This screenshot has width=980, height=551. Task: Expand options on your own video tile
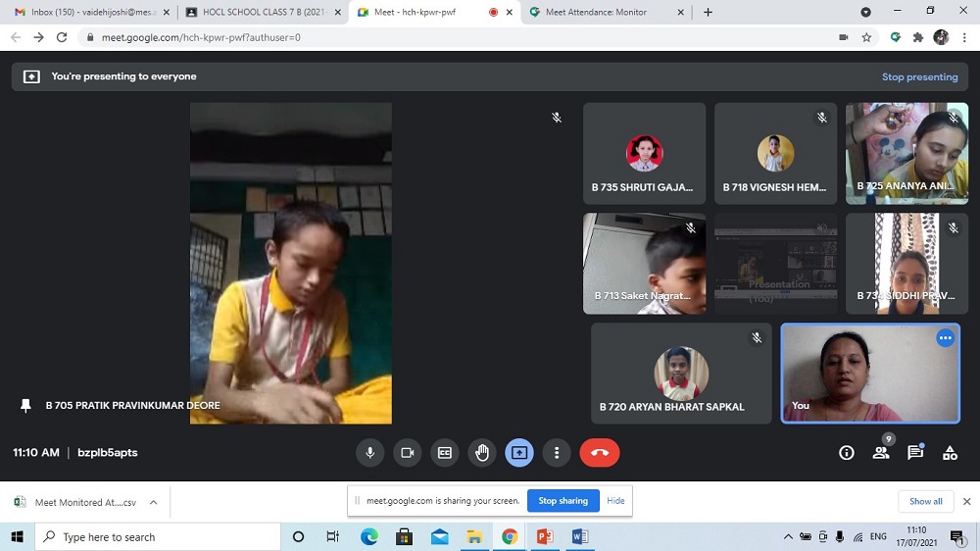click(x=945, y=338)
